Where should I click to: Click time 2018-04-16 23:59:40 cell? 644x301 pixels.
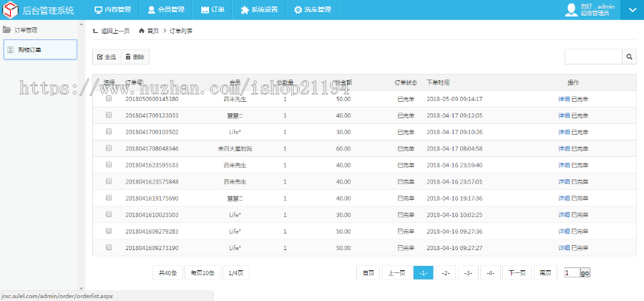point(454,165)
